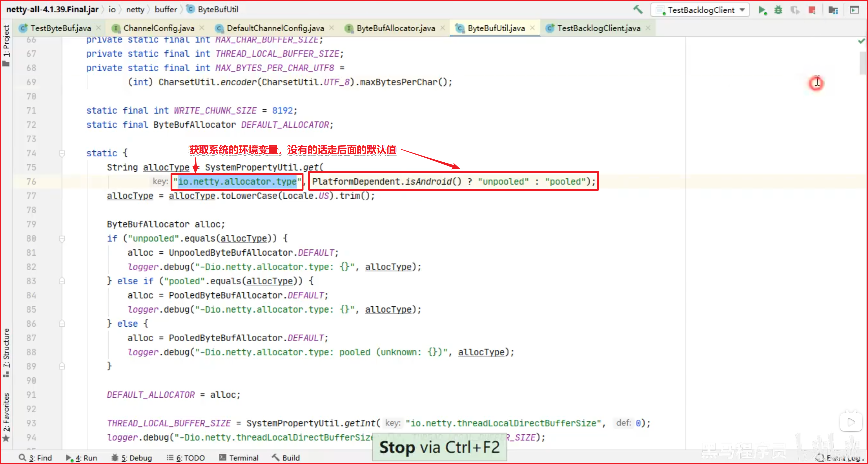Viewport: 868px width, 464px height.
Task: Switch to DefaultChannelConfig.java tab
Action: [x=275, y=28]
